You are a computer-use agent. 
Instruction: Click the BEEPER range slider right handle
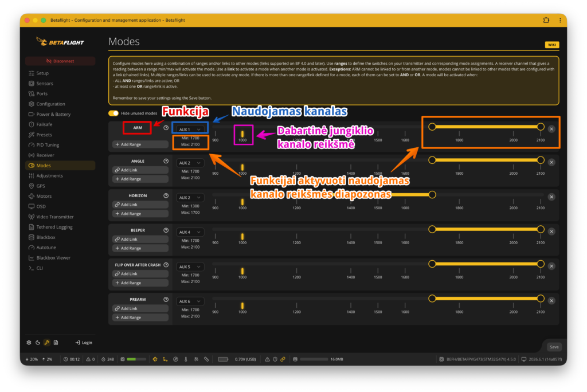pyautogui.click(x=541, y=229)
